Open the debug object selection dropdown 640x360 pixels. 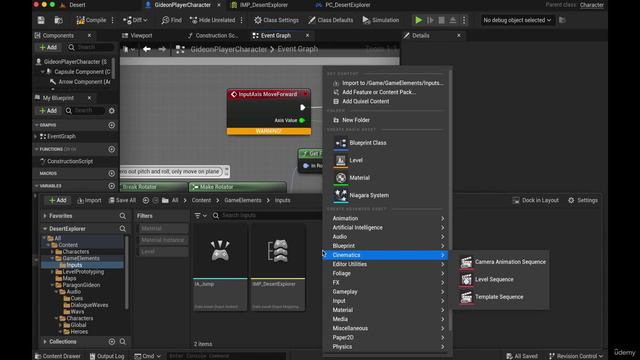click(x=517, y=20)
